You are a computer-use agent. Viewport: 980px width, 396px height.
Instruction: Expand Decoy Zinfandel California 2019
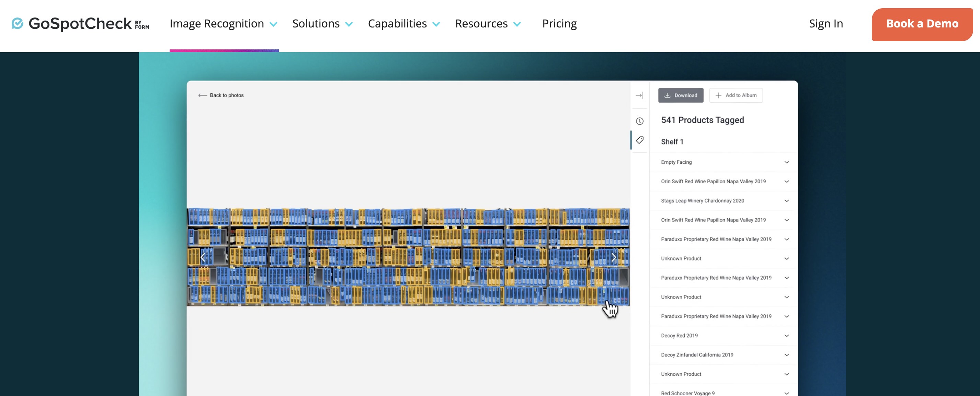(724, 354)
